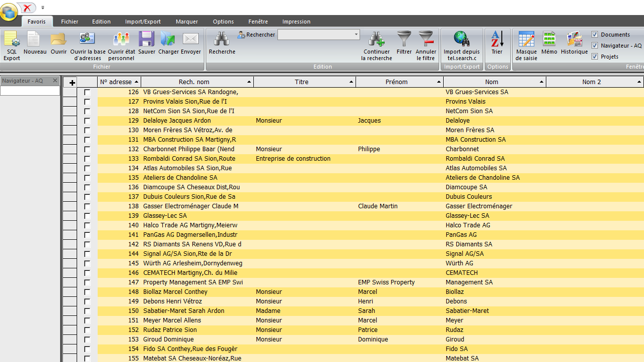
Task: Select the cell Claude Martin
Action: point(400,206)
